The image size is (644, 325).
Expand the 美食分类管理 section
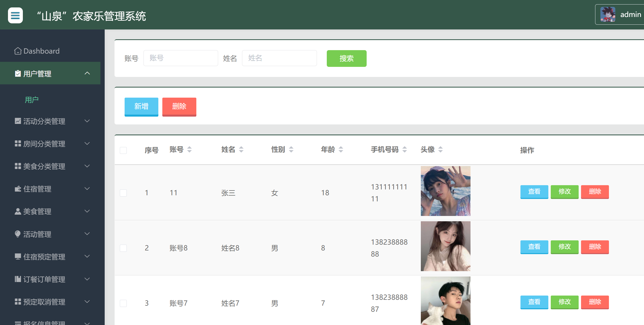[87, 166]
